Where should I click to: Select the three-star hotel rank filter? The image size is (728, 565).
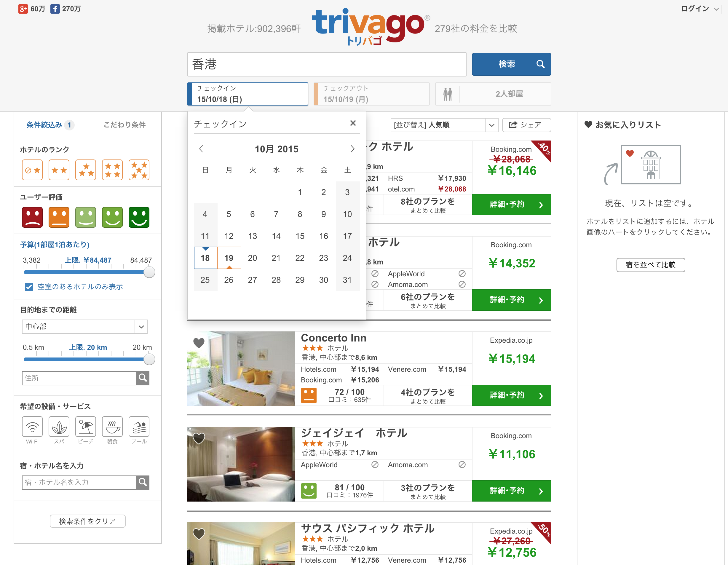pos(86,170)
